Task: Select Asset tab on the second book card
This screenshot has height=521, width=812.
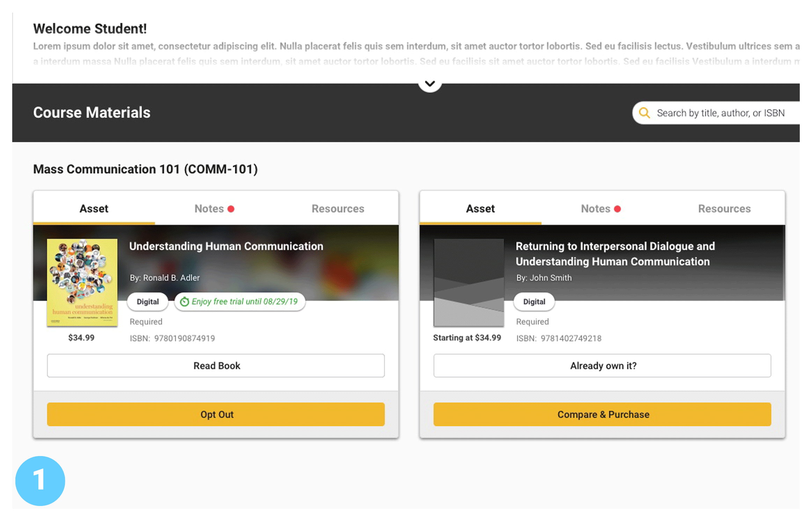Action: click(480, 208)
